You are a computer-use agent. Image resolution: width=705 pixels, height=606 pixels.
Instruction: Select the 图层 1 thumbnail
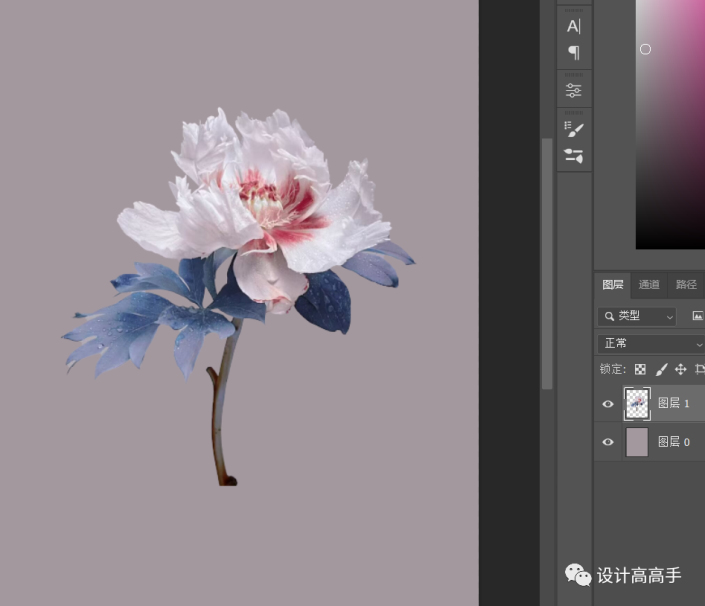pyautogui.click(x=637, y=404)
